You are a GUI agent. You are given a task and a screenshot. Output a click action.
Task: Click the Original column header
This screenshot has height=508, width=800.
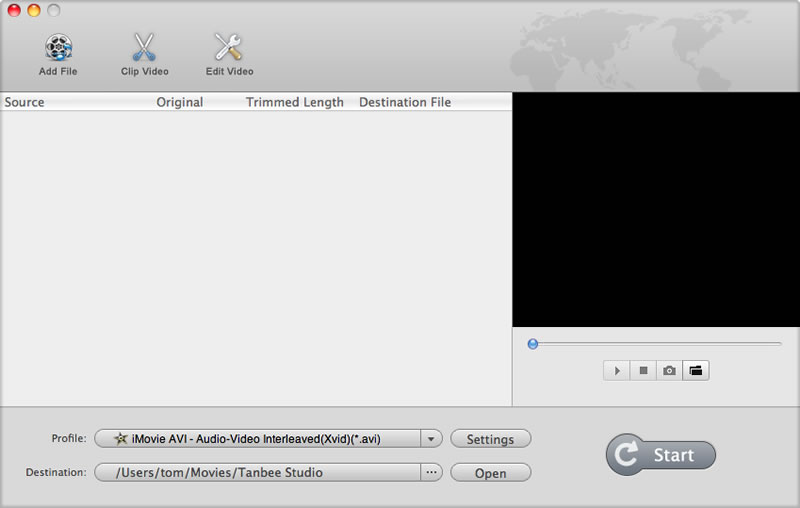tap(180, 102)
